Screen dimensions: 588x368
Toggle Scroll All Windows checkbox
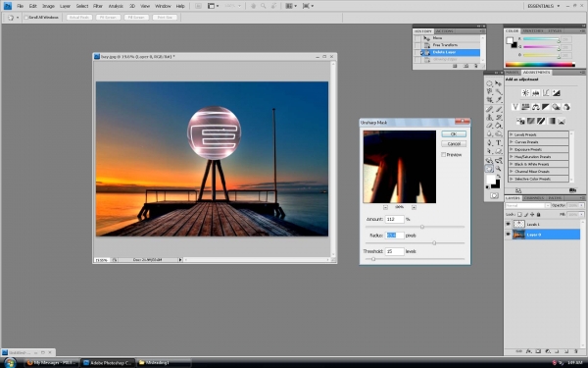[x=26, y=18]
